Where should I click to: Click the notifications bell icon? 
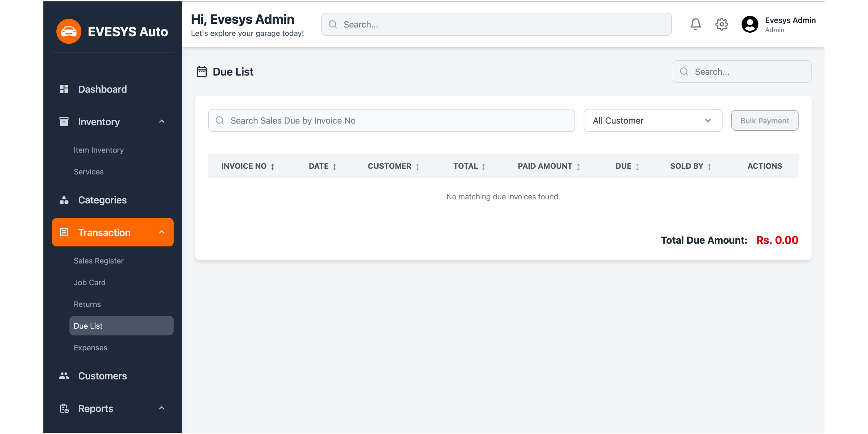pos(696,24)
